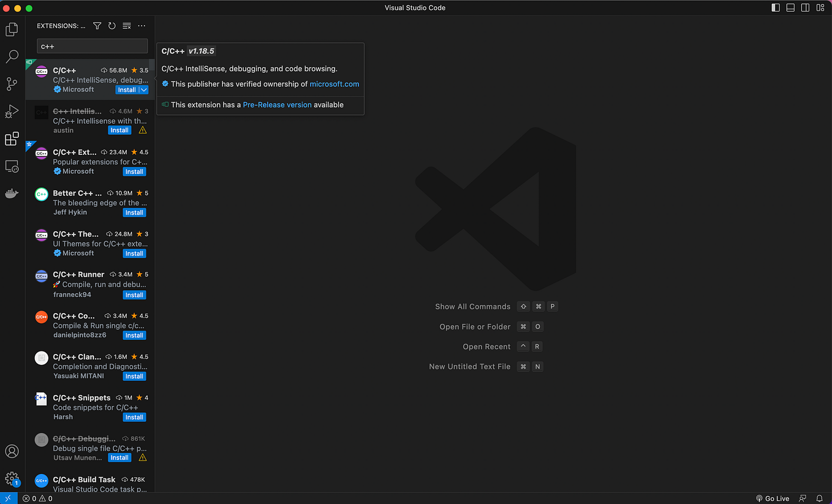
Task: Open the Remote Explorer icon
Action: 12,167
